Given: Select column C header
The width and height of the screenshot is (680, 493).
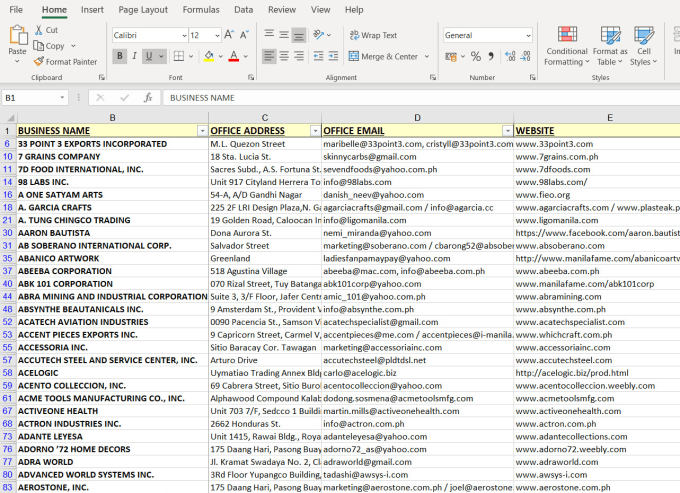Looking at the screenshot, I should [x=265, y=118].
